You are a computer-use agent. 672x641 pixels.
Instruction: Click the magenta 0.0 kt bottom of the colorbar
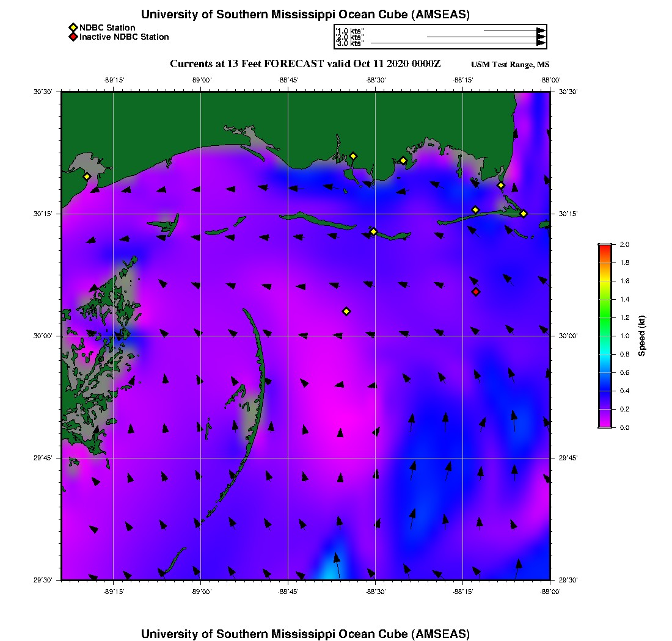(605, 425)
